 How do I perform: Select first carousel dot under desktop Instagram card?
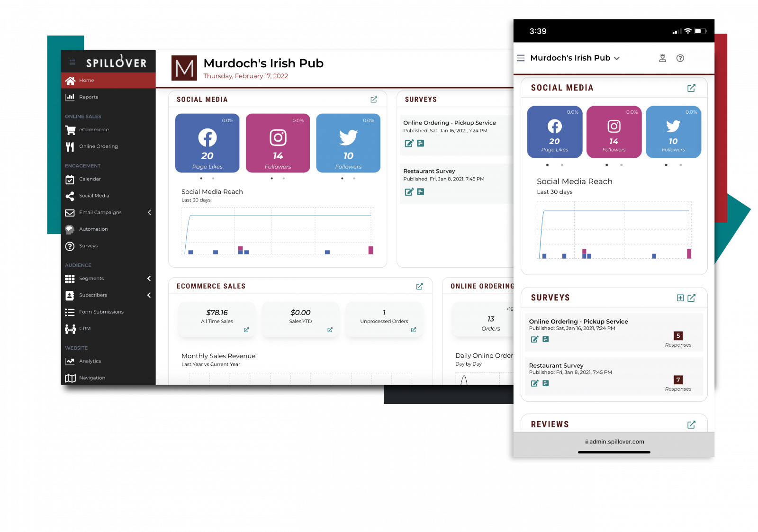(271, 179)
